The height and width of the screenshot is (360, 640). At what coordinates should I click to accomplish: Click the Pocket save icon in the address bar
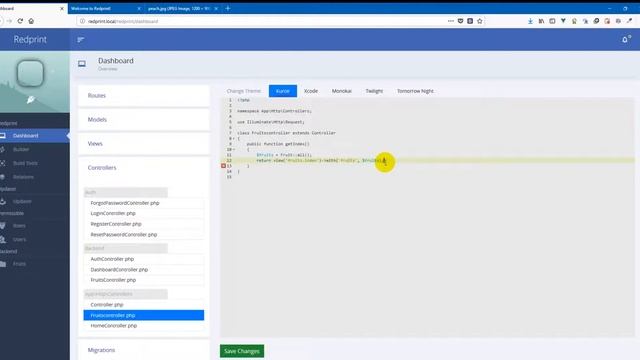pos(460,21)
